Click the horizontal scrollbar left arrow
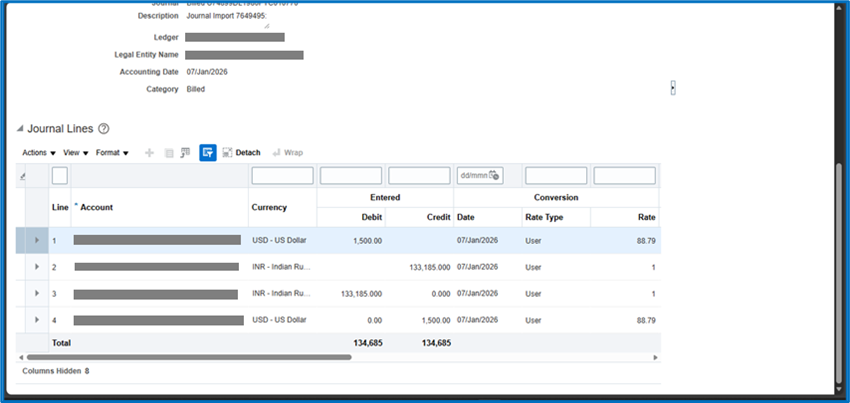This screenshot has height=403, width=850. pyautogui.click(x=21, y=357)
